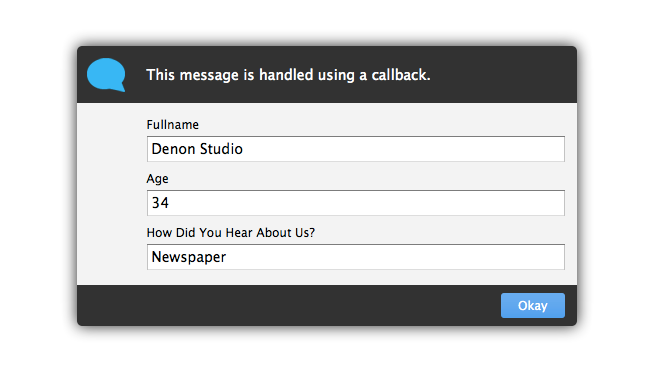The image size is (650, 370).
Task: Click the blue speech bubble icon
Action: tap(106, 75)
